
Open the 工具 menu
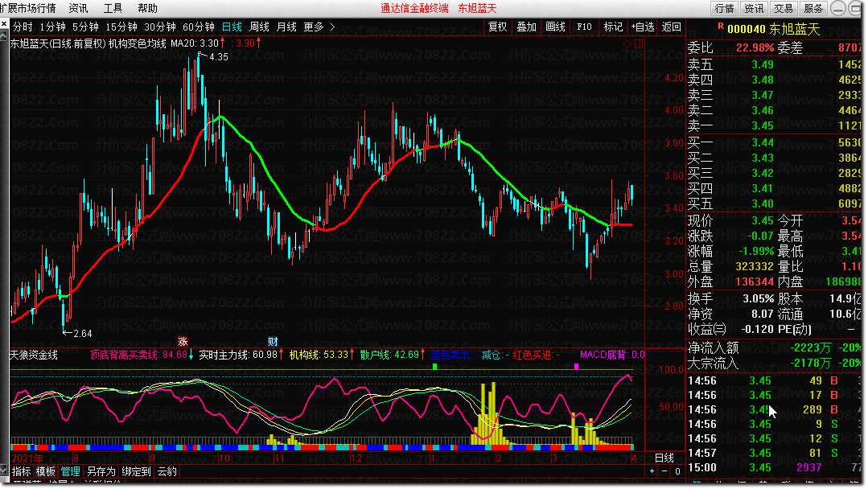(x=113, y=8)
